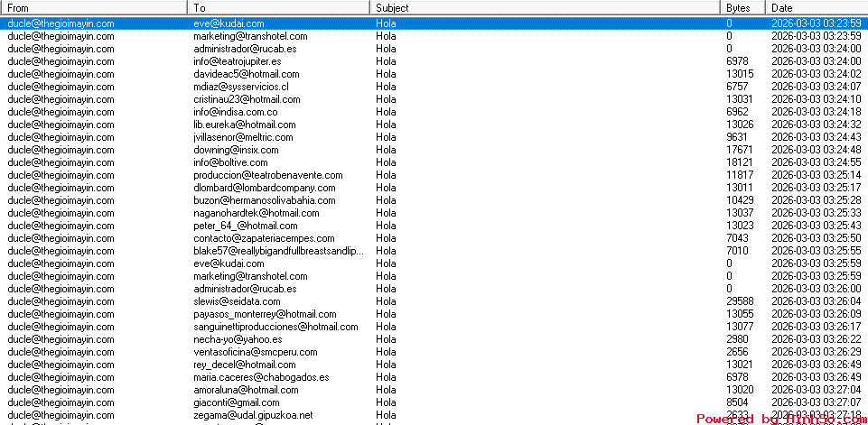Click the 8504 bytes value

(737, 402)
